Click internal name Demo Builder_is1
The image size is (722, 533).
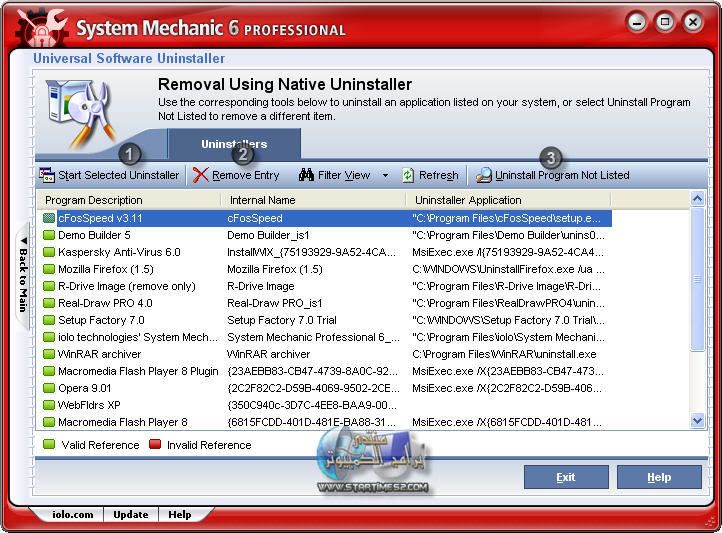[268, 235]
